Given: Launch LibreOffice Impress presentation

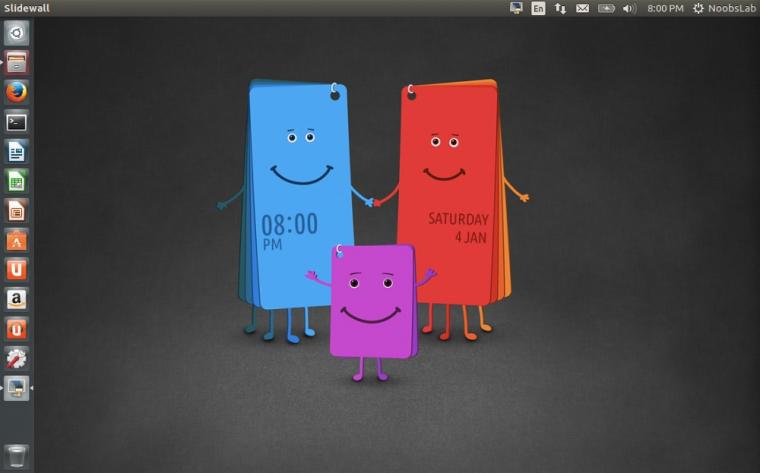Looking at the screenshot, I should point(16,211).
